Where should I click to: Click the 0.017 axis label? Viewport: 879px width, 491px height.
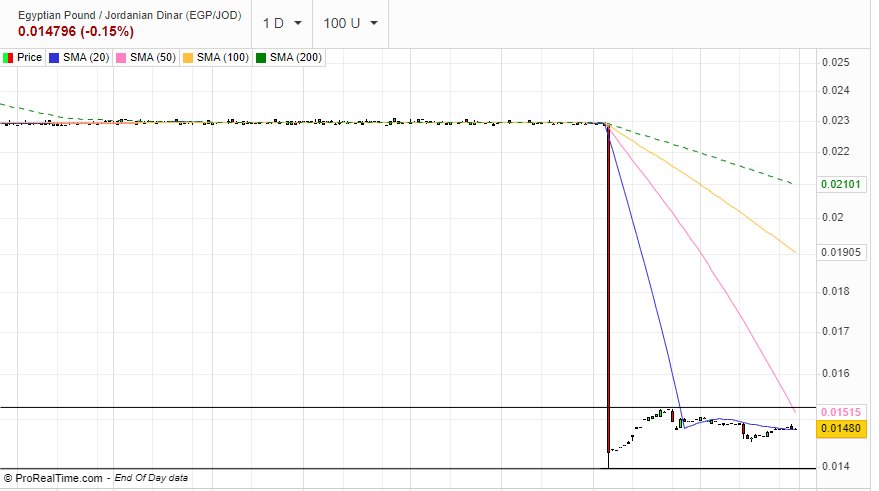[835, 331]
